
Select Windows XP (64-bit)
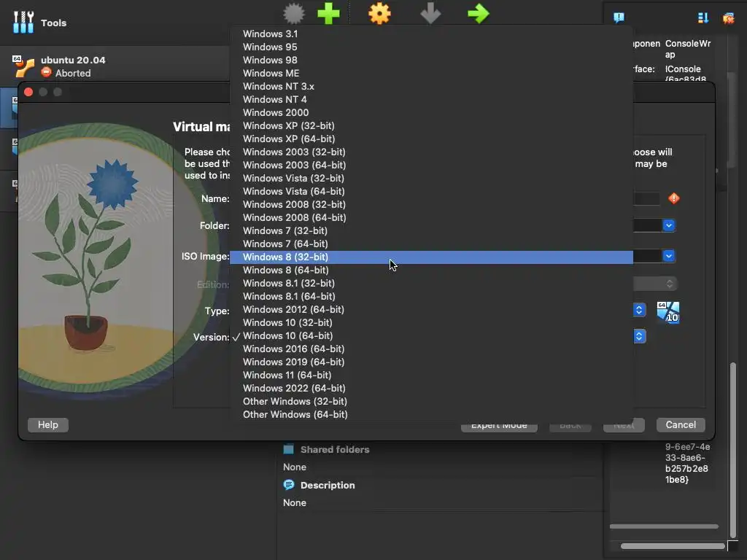pyautogui.click(x=432, y=139)
